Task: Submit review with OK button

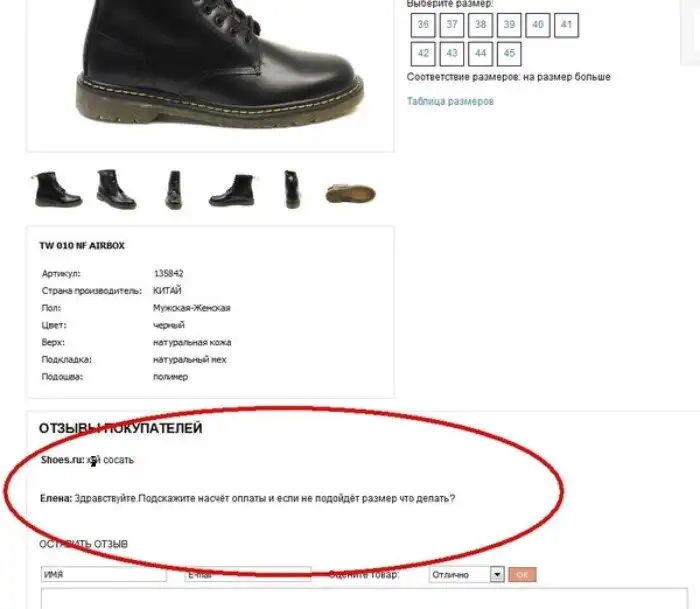Action: [x=522, y=575]
